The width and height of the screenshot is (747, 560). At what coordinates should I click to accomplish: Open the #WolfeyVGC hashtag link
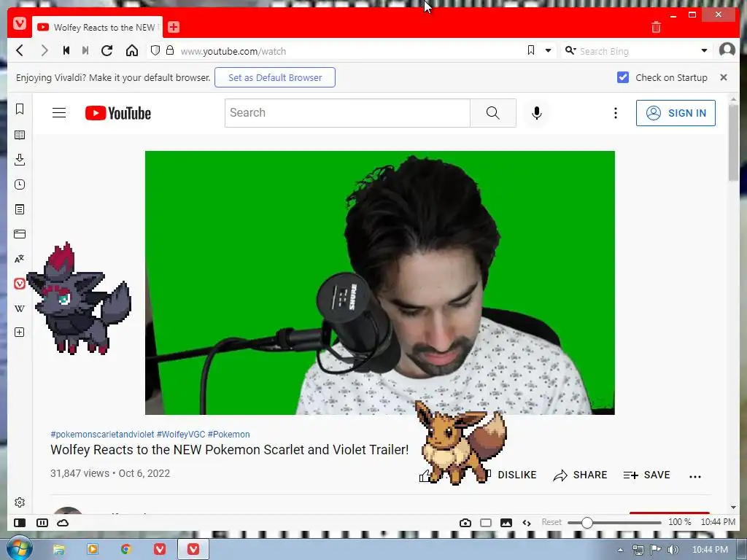(x=181, y=435)
